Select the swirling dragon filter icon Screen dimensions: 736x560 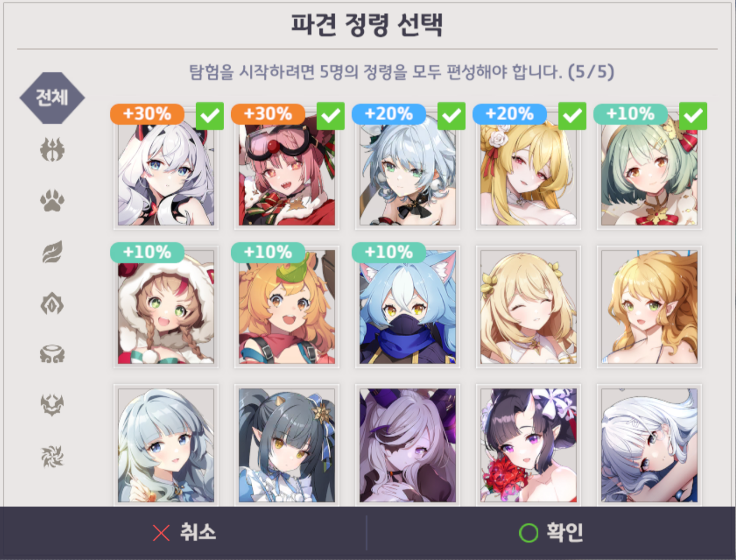coord(52,456)
